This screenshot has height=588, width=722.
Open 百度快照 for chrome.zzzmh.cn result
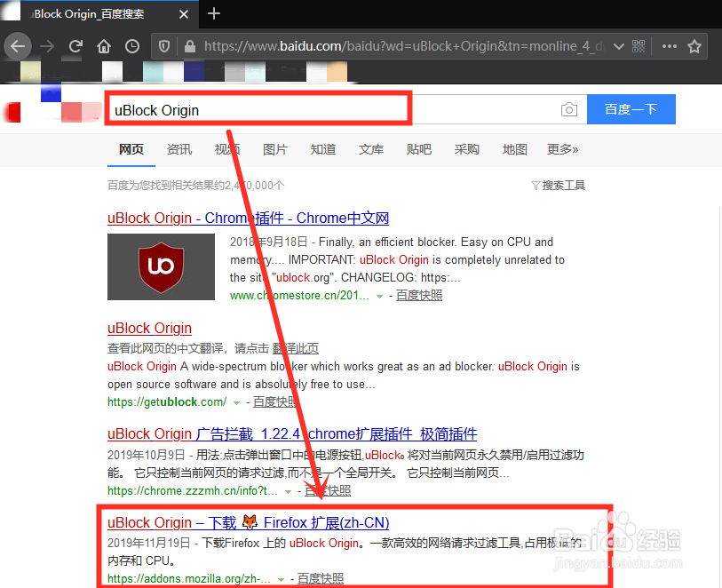point(328,491)
